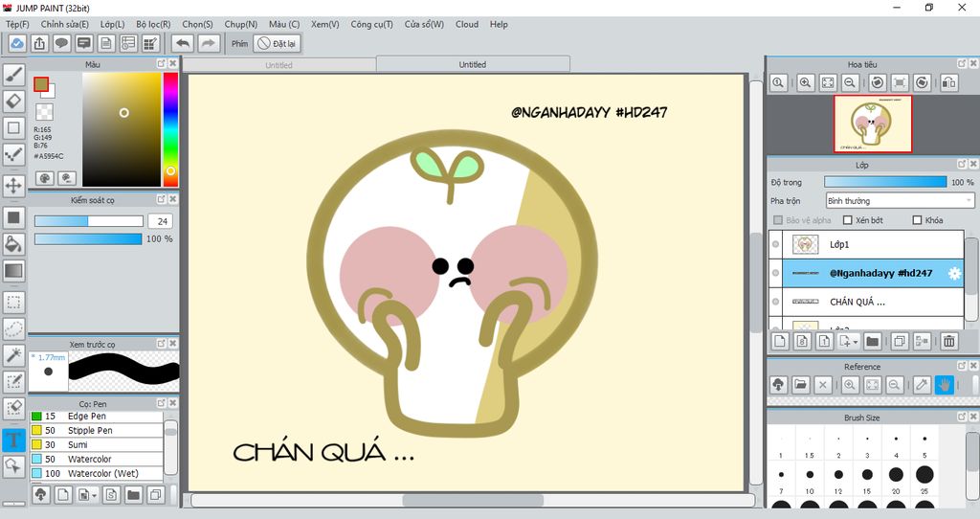Toggle the Xén bớt checkbox
Viewport: 980px width, 519px height.
(x=848, y=220)
